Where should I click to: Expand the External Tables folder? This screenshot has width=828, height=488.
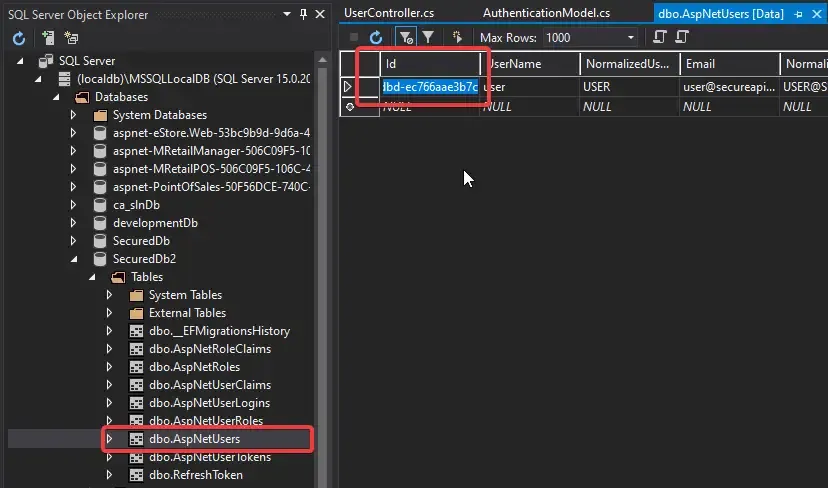pos(109,313)
